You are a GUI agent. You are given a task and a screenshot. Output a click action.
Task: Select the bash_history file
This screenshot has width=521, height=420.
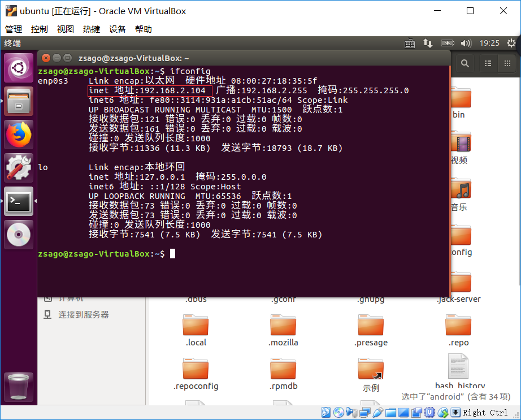459,371
